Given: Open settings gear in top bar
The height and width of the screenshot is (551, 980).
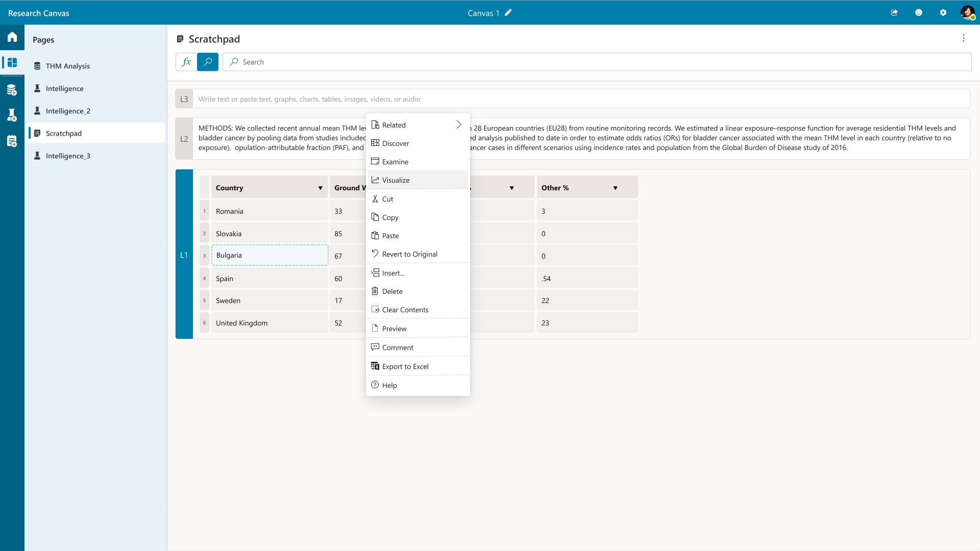Looking at the screenshot, I should 943,13.
